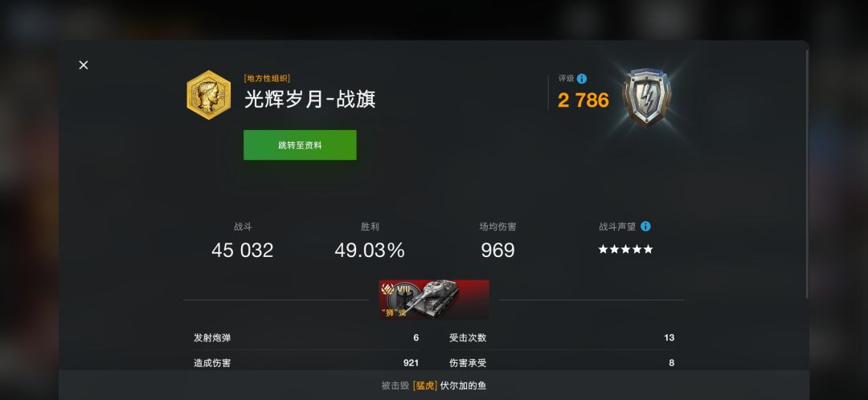
Task: Select the 造成伤害 row showing 921
Action: point(306,363)
